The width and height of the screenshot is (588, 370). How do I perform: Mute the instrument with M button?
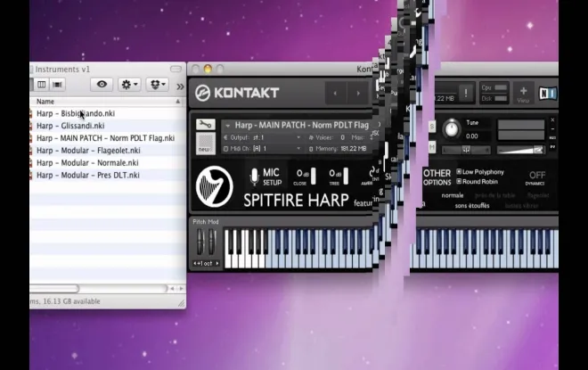[432, 147]
